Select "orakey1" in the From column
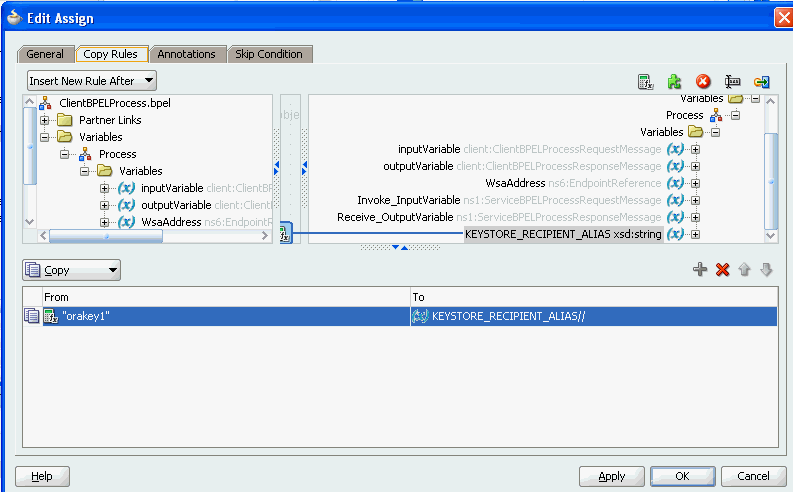Screen dimensions: 793x492 pos(86,317)
